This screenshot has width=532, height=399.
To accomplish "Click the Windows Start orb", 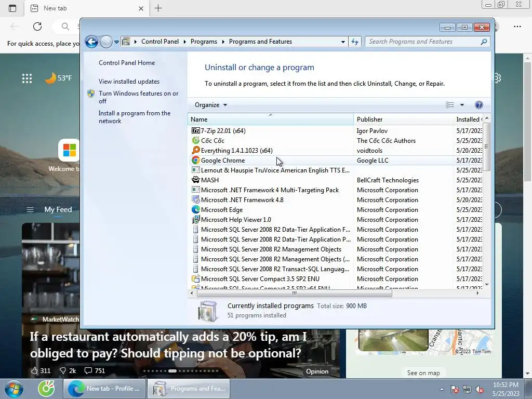I will click(x=14, y=389).
